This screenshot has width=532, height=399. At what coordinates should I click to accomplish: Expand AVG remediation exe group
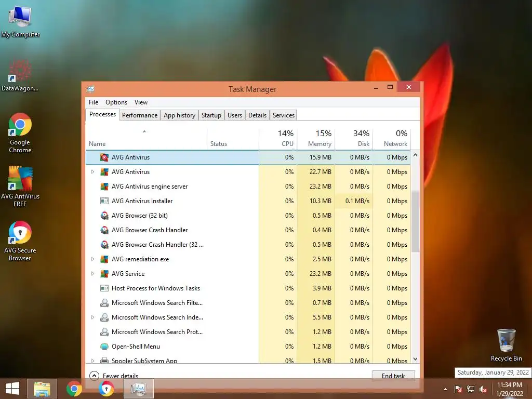click(92, 259)
